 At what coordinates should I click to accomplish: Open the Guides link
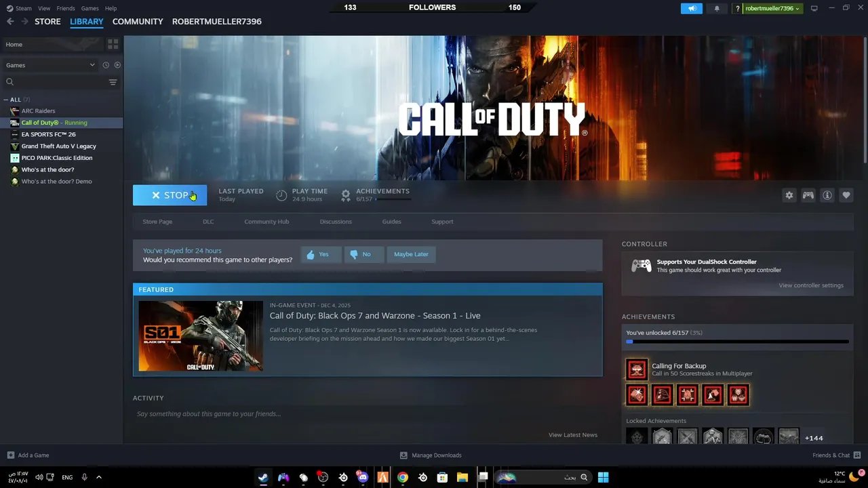pos(391,222)
